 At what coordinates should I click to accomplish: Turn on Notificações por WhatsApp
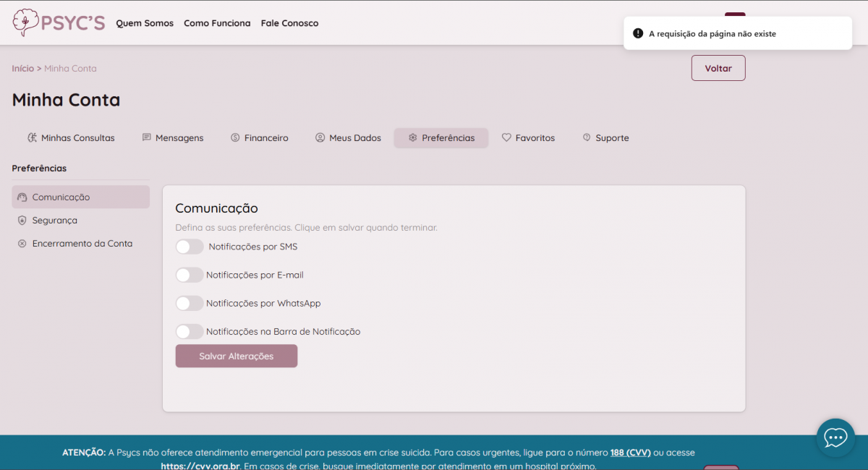(x=190, y=303)
